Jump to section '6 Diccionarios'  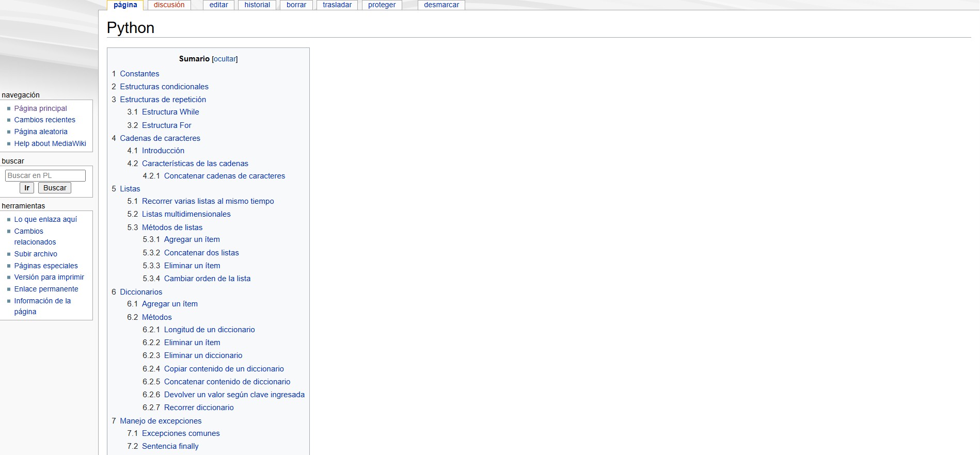pos(137,292)
